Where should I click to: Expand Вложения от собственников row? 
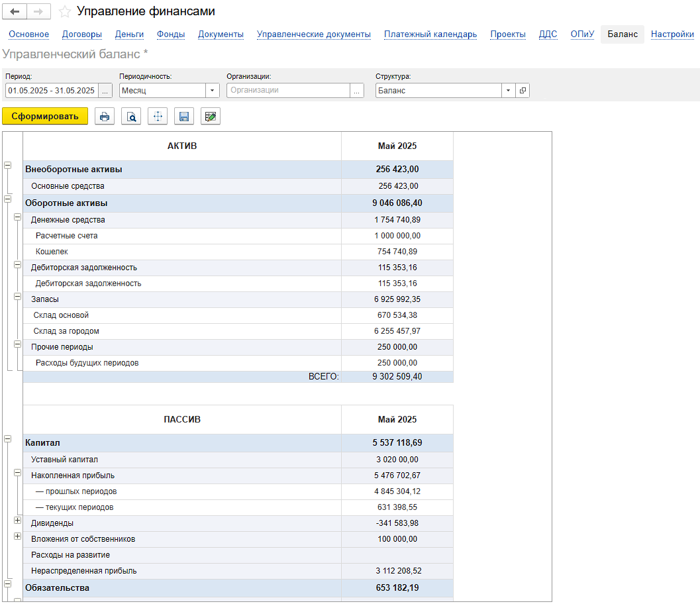click(x=17, y=536)
